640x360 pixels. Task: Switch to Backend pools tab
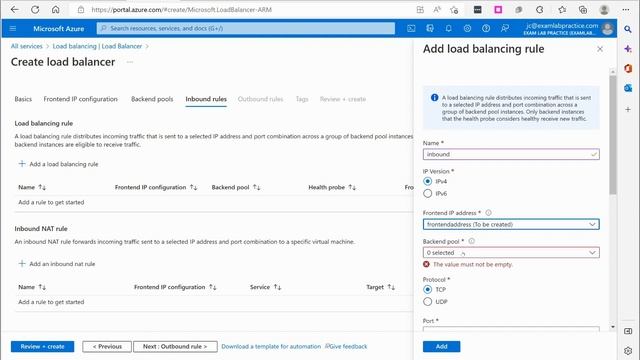coord(152,99)
